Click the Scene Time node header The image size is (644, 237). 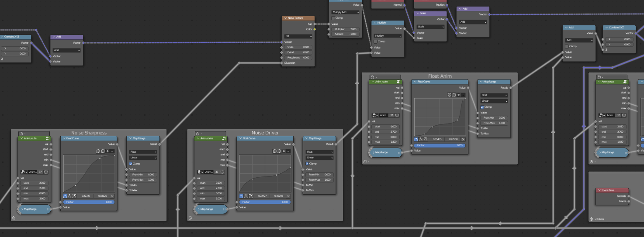612,190
